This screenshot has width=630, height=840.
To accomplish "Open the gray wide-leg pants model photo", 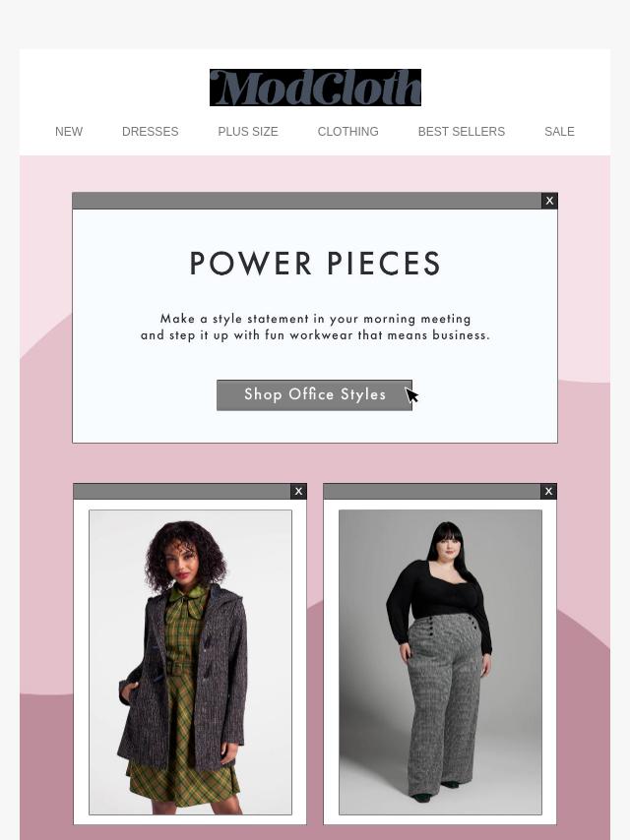I will (440, 662).
